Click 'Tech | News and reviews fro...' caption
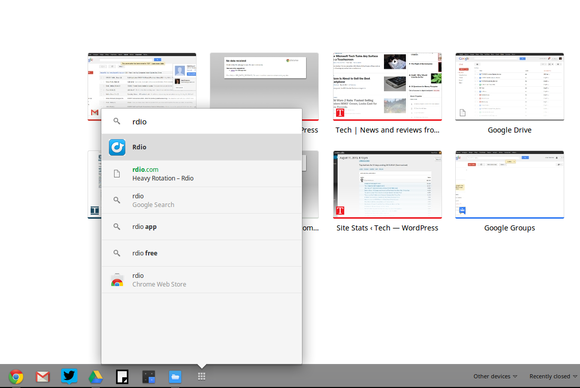 (387, 130)
